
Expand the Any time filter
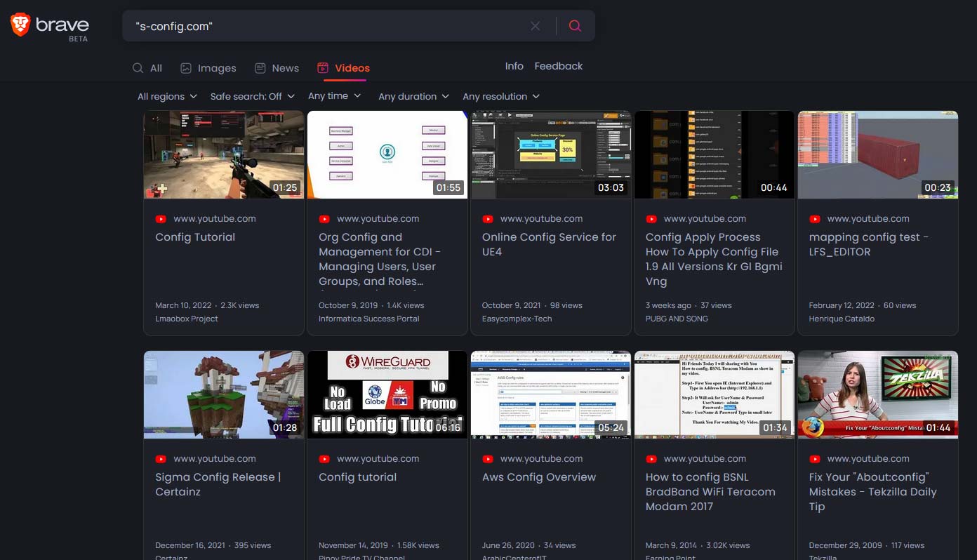pyautogui.click(x=334, y=95)
